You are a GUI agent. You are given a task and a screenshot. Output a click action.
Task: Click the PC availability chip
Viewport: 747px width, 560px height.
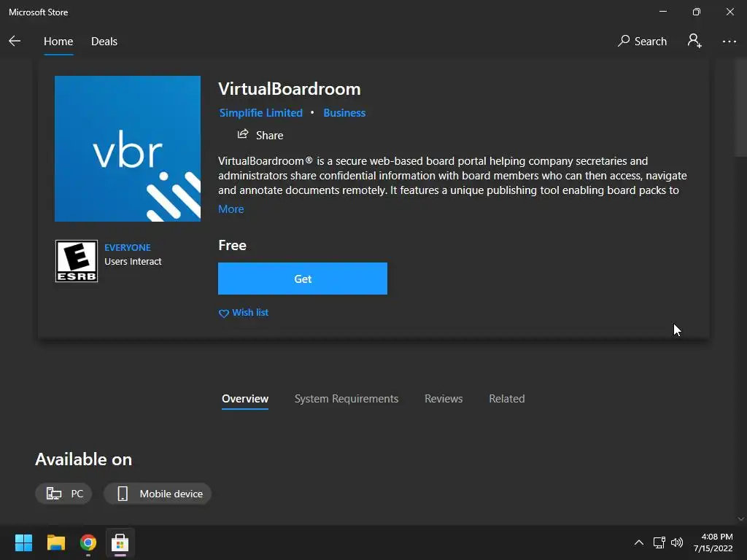click(64, 494)
